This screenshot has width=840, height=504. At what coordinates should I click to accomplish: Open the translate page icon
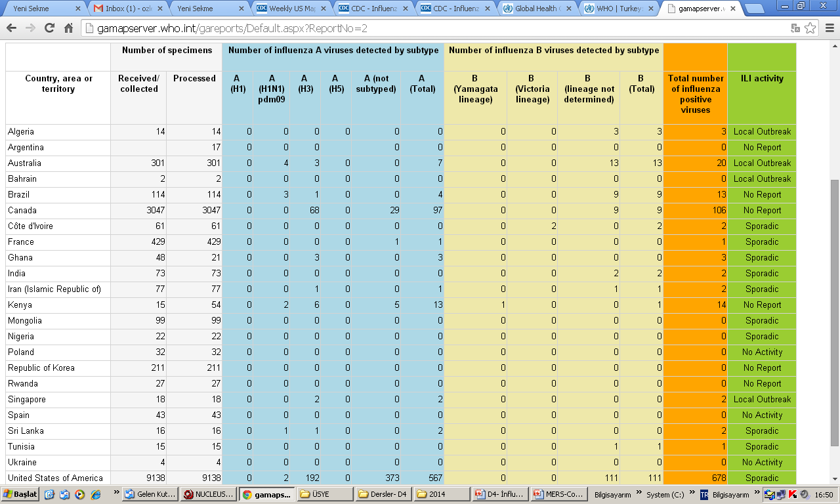coord(795,28)
